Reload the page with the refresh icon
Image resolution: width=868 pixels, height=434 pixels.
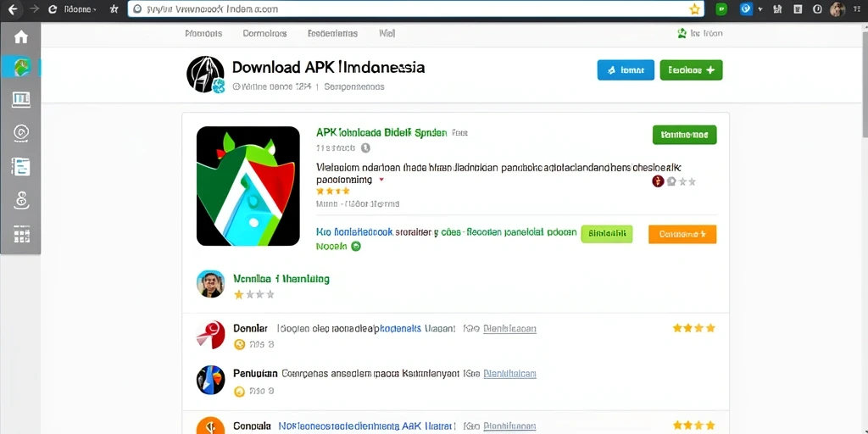(53, 9)
